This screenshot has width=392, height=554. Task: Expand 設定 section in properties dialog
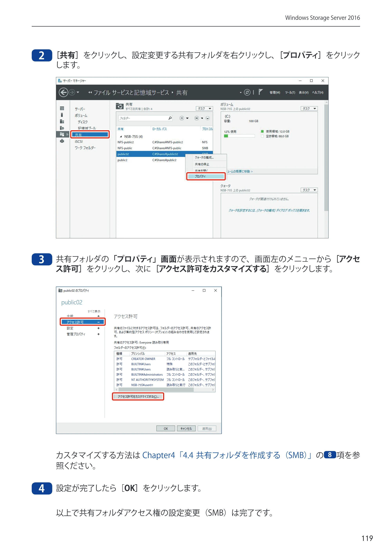coord(99,328)
